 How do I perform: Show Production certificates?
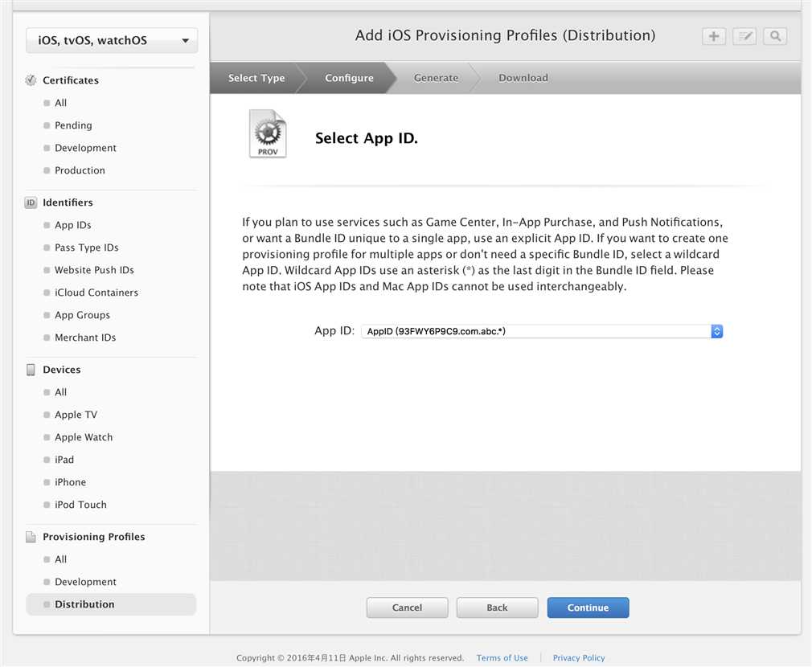[x=80, y=170]
